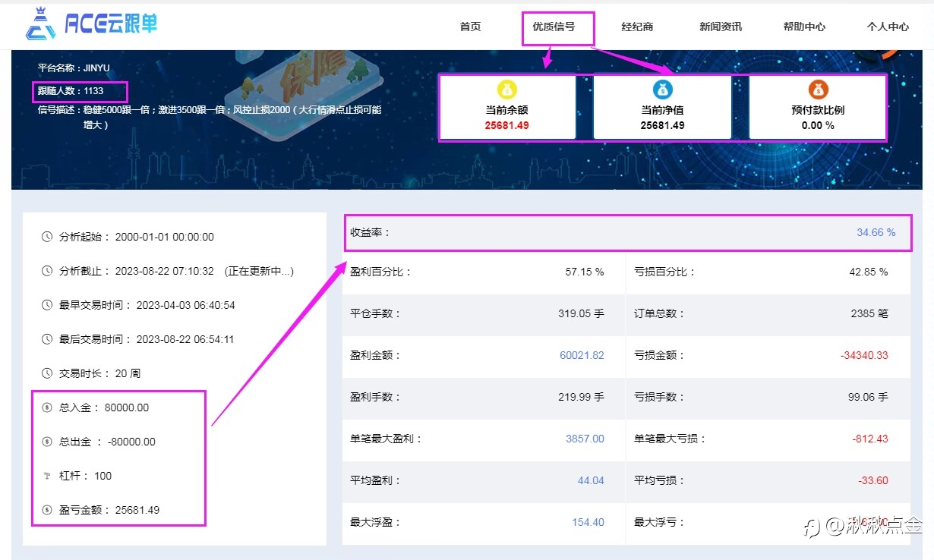Click the orange money bag icon above 预付款比例
934x560 pixels.
tap(818, 90)
